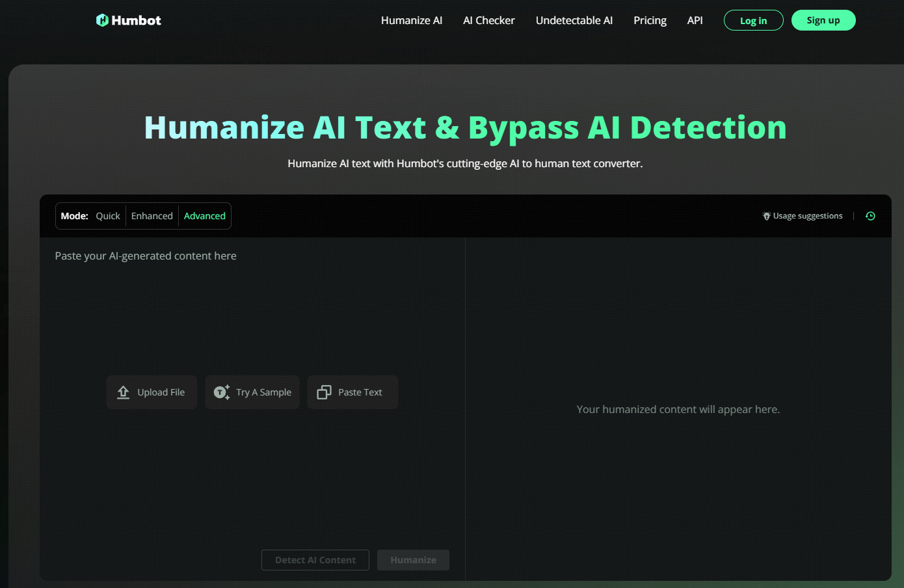Click the Try A Sample sparkle icon
The image size is (904, 588).
tap(222, 392)
